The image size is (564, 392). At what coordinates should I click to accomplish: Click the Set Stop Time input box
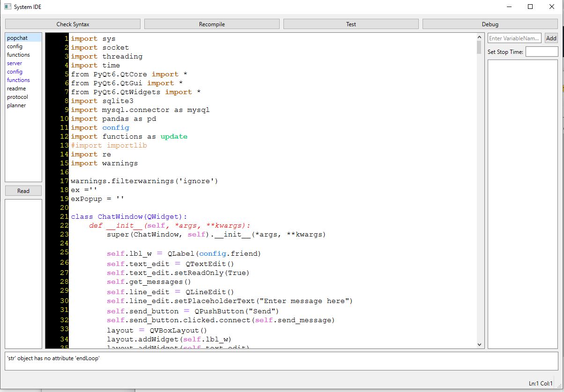tap(542, 52)
